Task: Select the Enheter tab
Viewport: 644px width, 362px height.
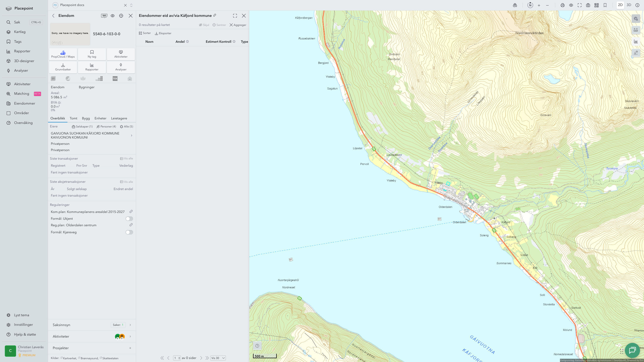Action: (100, 118)
